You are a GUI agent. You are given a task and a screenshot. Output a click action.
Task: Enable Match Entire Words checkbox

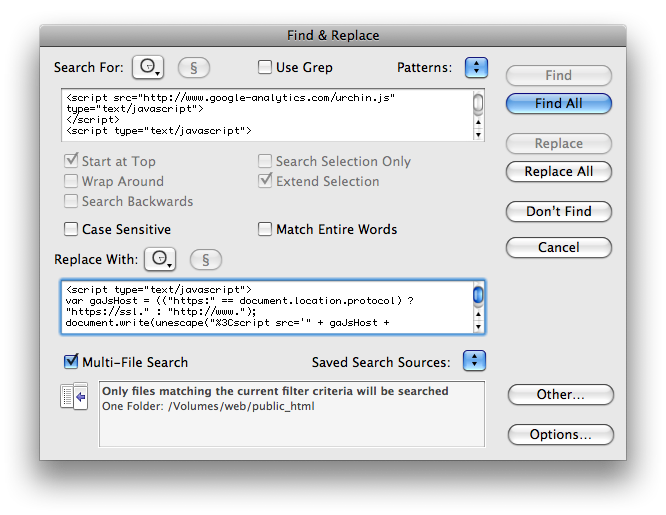[265, 229]
